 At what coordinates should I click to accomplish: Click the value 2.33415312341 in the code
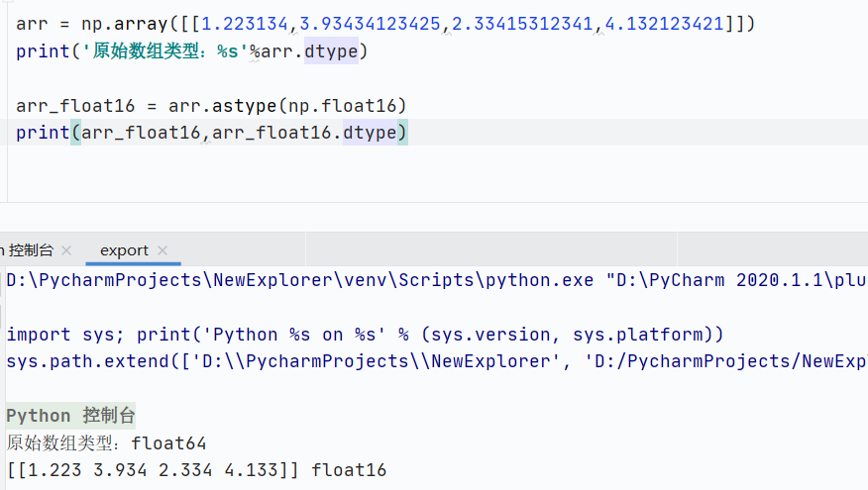coord(523,24)
